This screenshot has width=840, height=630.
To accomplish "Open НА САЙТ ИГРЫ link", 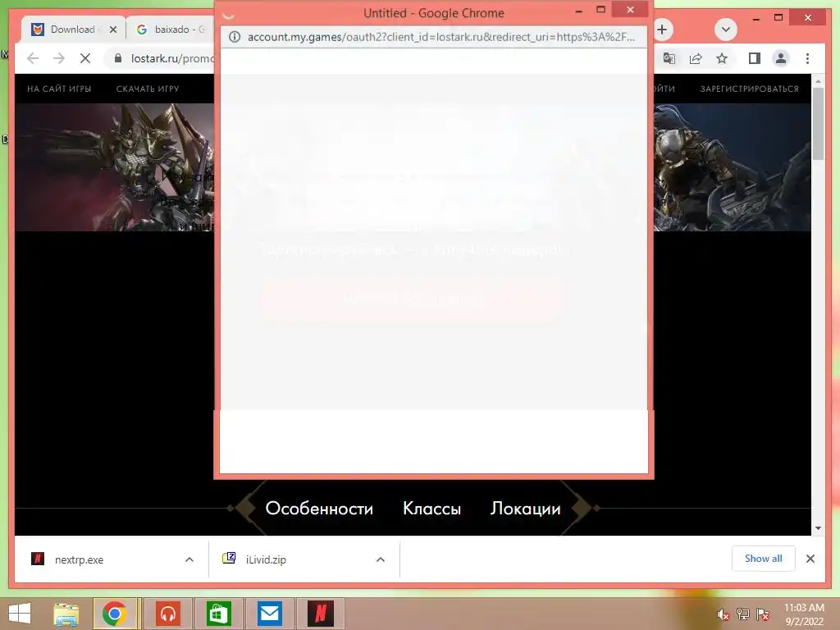I will tap(59, 89).
